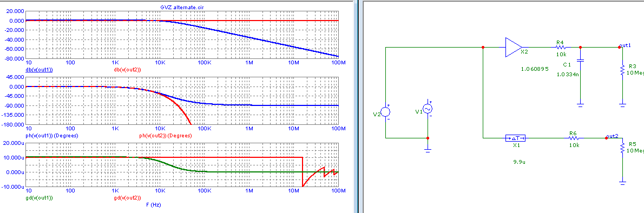The width and height of the screenshot is (644, 213).
Task: Click the -10.000u group delay axis tick
Action: click(x=12, y=187)
